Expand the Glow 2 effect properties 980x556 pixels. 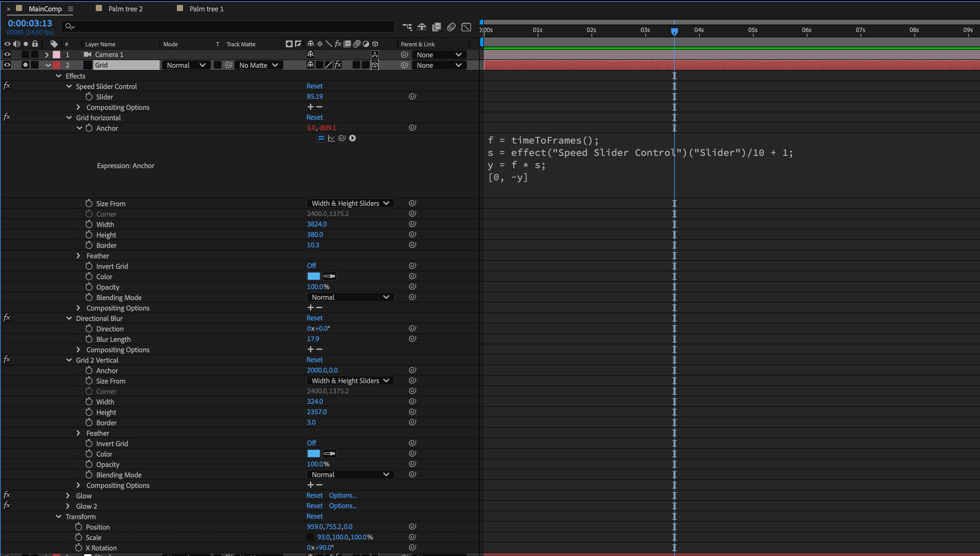point(68,506)
